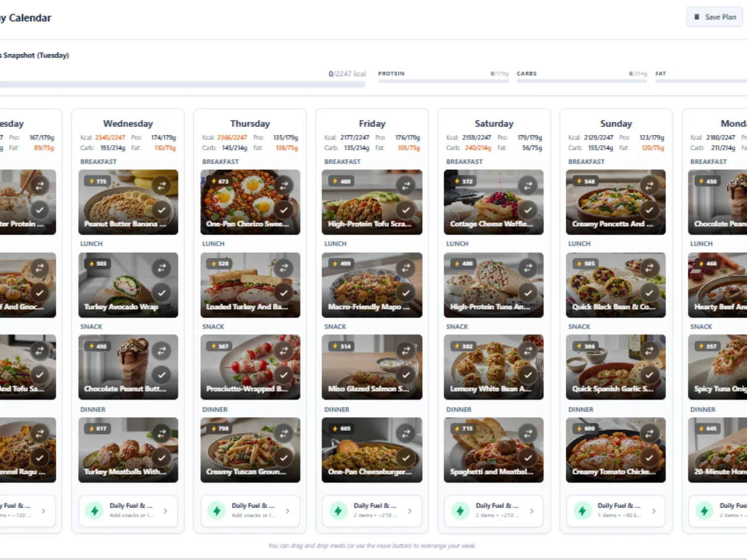The height and width of the screenshot is (560, 747).
Task: Swap the Macro-Friendly Mapo lunch
Action: (x=406, y=268)
